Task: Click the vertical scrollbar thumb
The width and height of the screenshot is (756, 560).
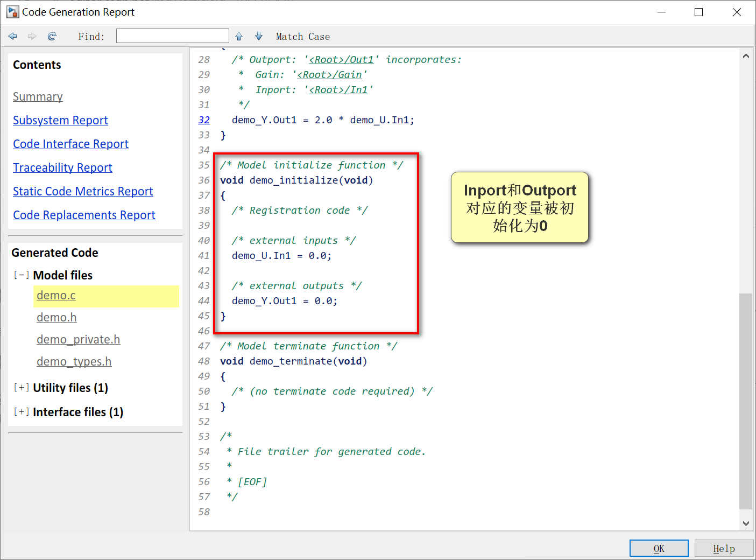Action: pyautogui.click(x=746, y=401)
